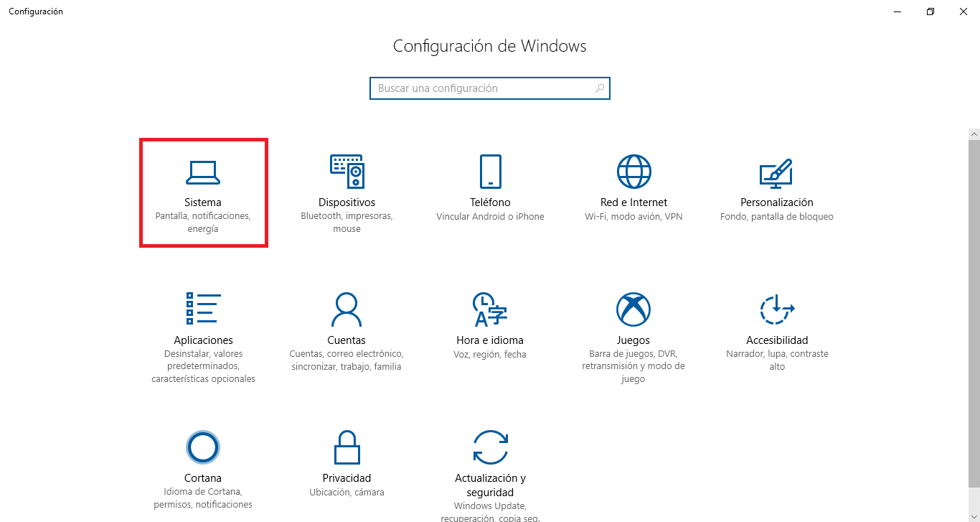The image size is (980, 522).
Task: Click 'Voz, región, fecha' description
Action: (490, 354)
